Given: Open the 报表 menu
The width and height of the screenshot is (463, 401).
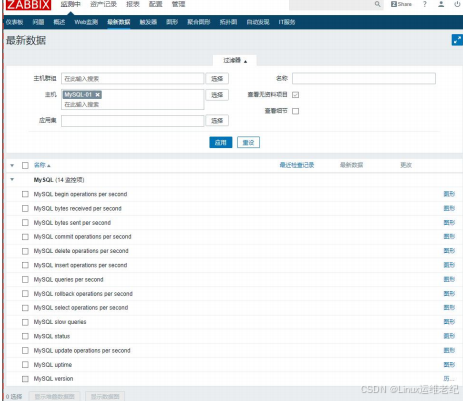Looking at the screenshot, I should click(133, 4).
